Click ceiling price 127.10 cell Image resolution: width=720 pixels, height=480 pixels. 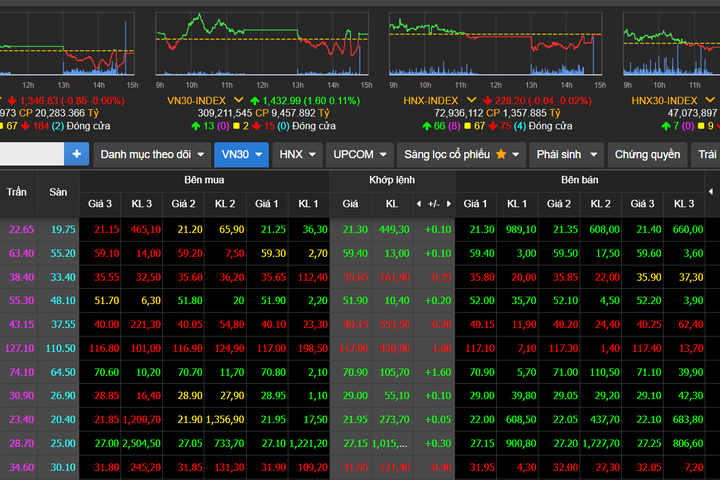(x=19, y=348)
